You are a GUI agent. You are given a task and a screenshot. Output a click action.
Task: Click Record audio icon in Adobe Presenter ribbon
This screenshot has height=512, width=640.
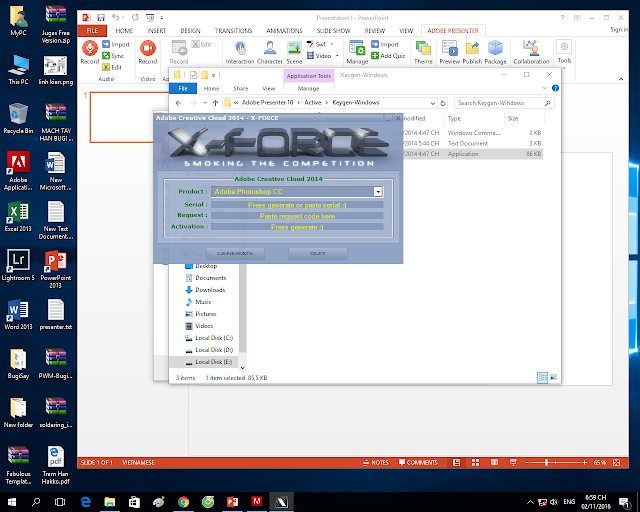click(x=89, y=52)
